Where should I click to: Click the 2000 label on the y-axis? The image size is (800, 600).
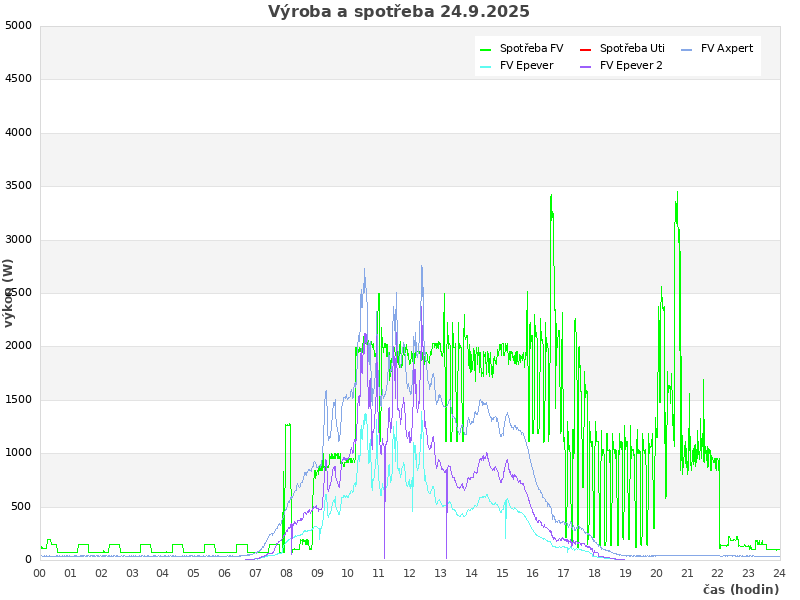tap(18, 346)
